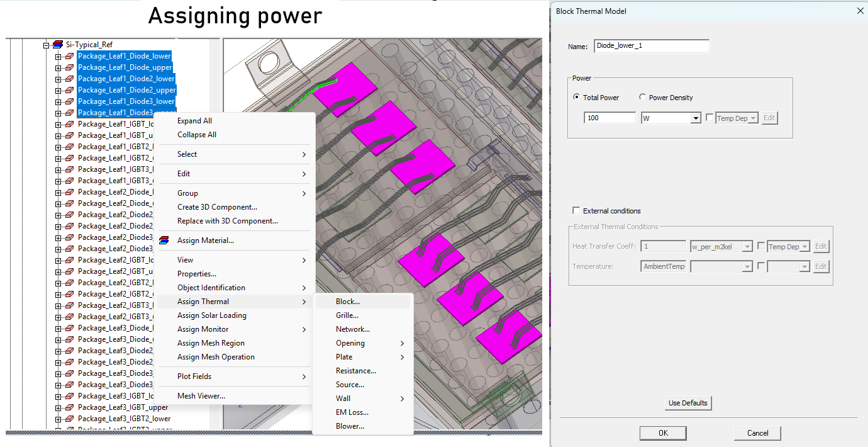Click inside the Name field showing Diode_lower_1
Screen dimensions: 868x447
tap(650, 45)
